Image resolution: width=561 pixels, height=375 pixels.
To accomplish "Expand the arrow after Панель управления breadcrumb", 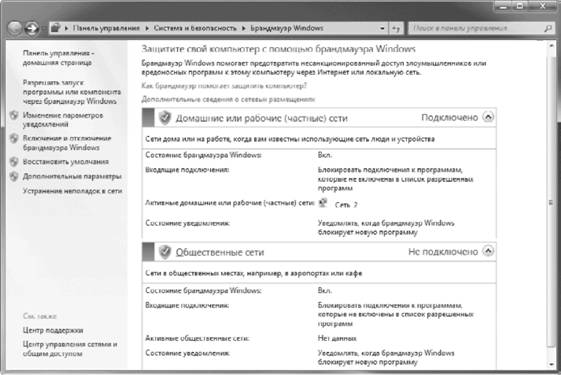I will point(147,28).
